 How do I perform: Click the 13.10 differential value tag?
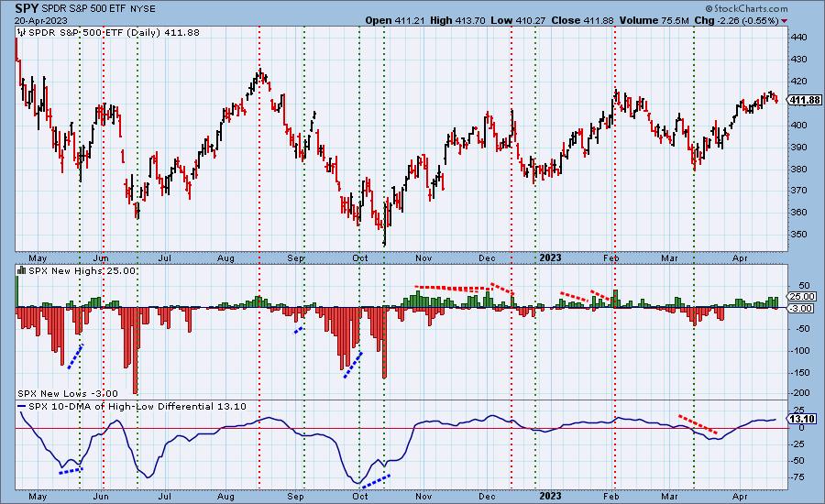pos(803,420)
